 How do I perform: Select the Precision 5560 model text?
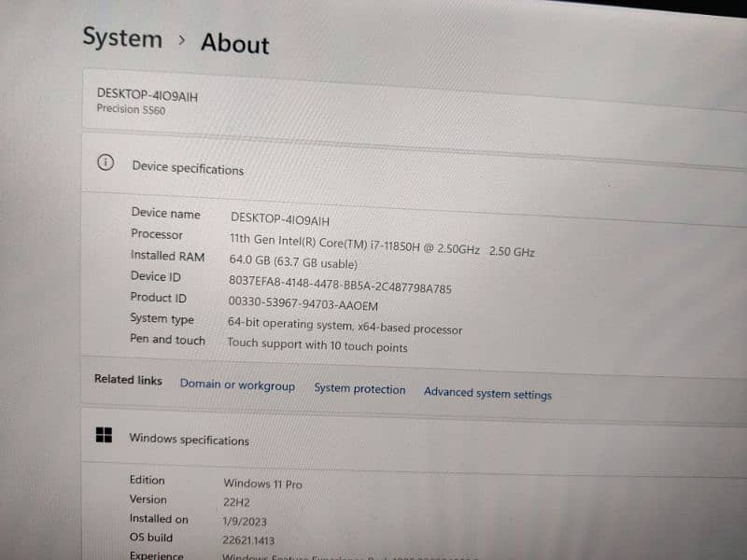click(x=131, y=109)
